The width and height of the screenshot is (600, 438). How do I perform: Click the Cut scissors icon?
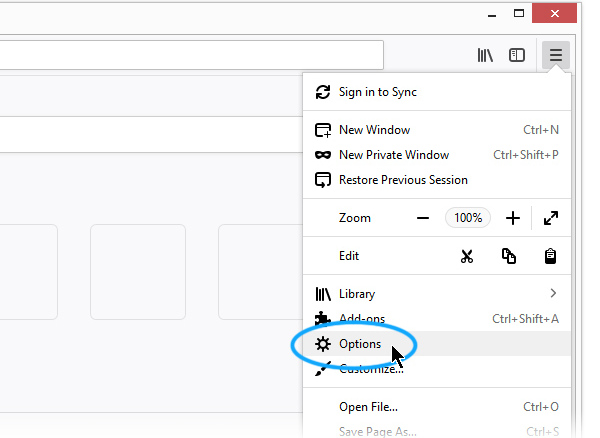click(x=466, y=256)
